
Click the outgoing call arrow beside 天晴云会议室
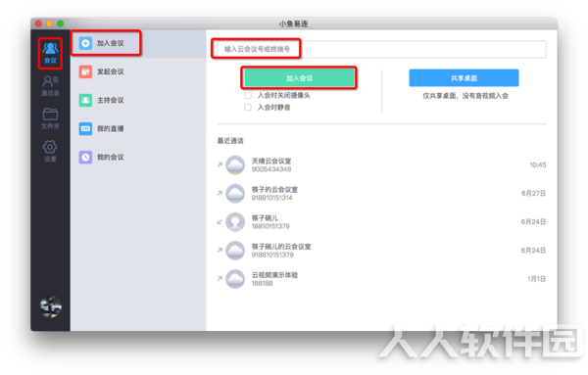220,164
